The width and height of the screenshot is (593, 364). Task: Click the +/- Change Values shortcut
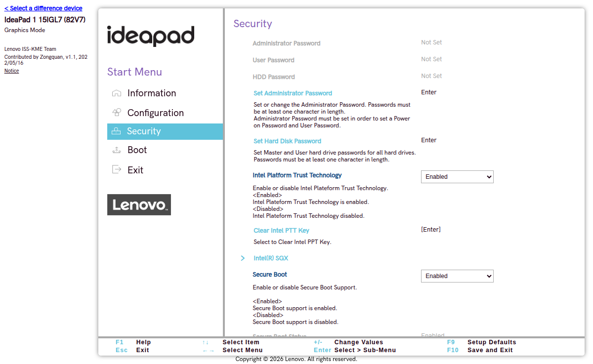click(x=348, y=342)
